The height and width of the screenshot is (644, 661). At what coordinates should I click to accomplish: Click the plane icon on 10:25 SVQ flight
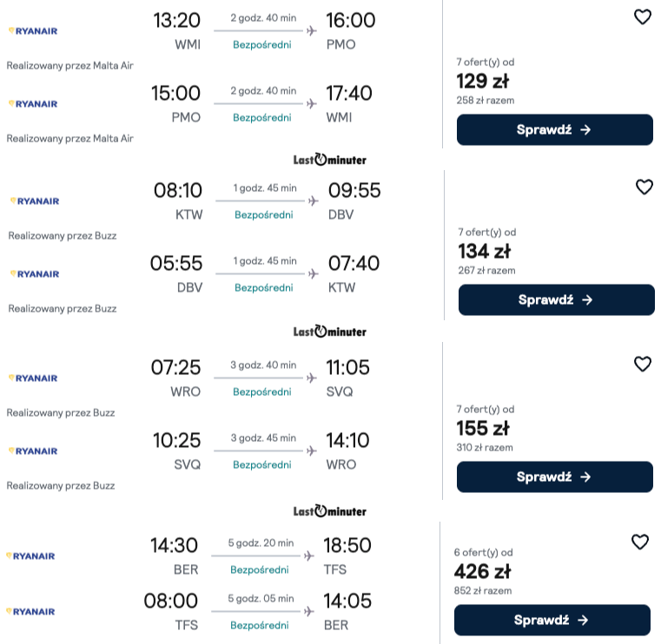[312, 451]
